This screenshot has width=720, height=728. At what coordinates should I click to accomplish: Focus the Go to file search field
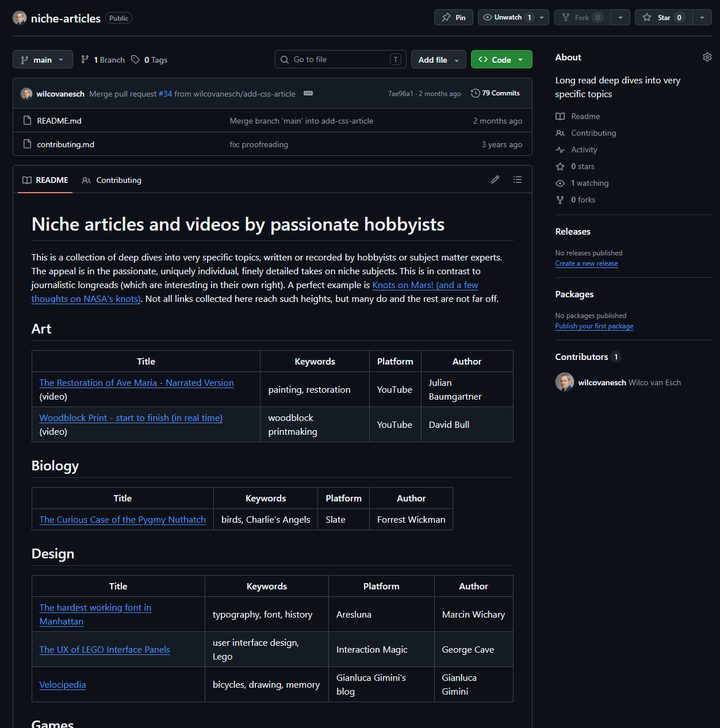(340, 59)
